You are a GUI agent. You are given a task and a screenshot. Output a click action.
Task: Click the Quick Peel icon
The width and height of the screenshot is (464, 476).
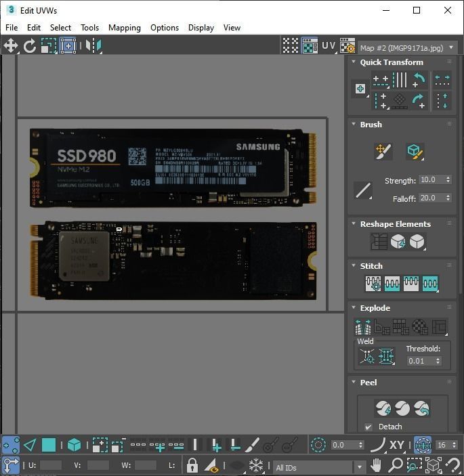[x=383, y=408]
